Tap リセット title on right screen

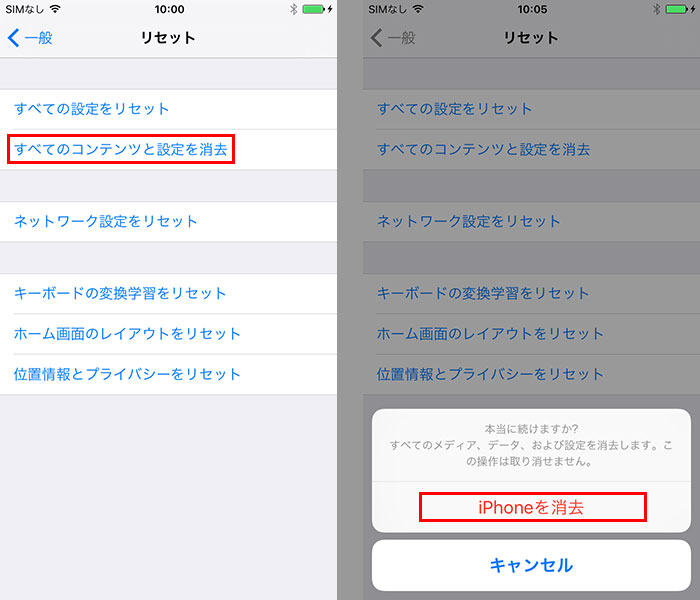pos(531,38)
